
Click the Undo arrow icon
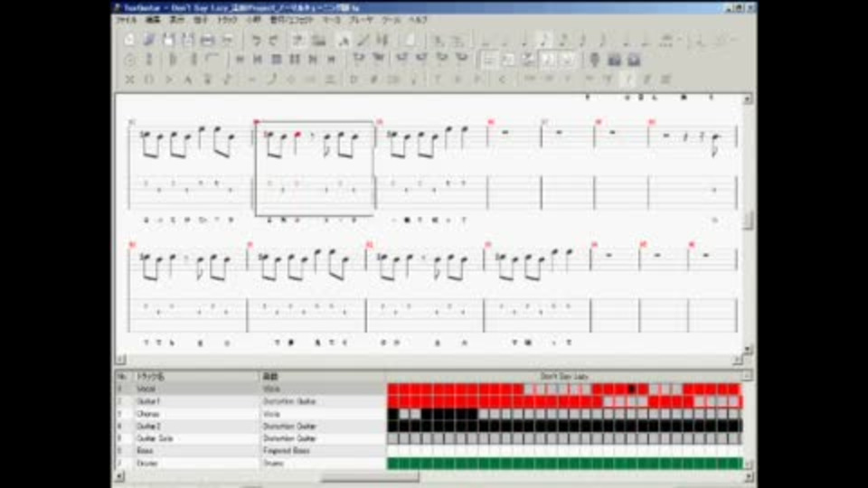(x=255, y=40)
